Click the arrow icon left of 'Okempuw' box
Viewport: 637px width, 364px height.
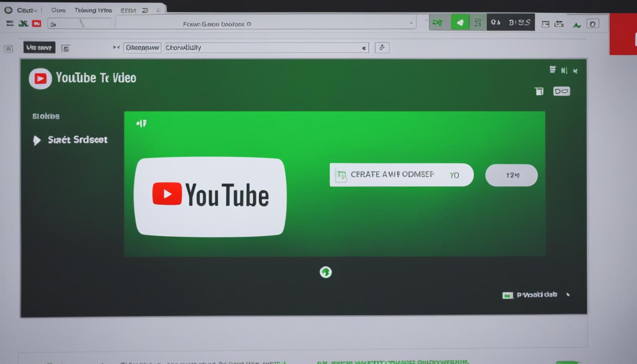117,47
